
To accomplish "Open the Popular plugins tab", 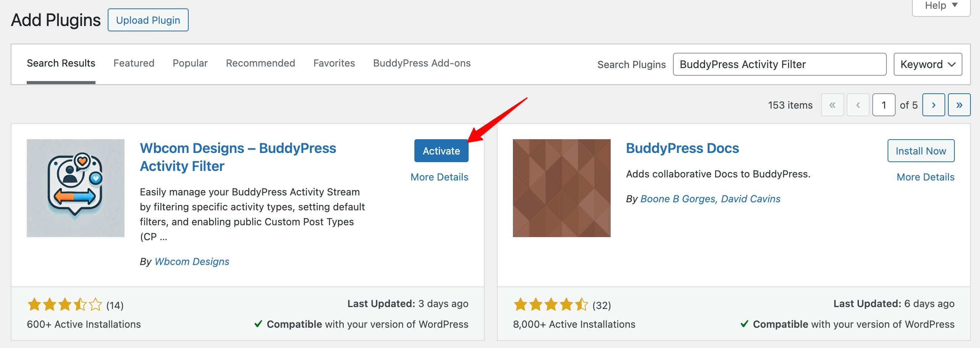I will (190, 63).
